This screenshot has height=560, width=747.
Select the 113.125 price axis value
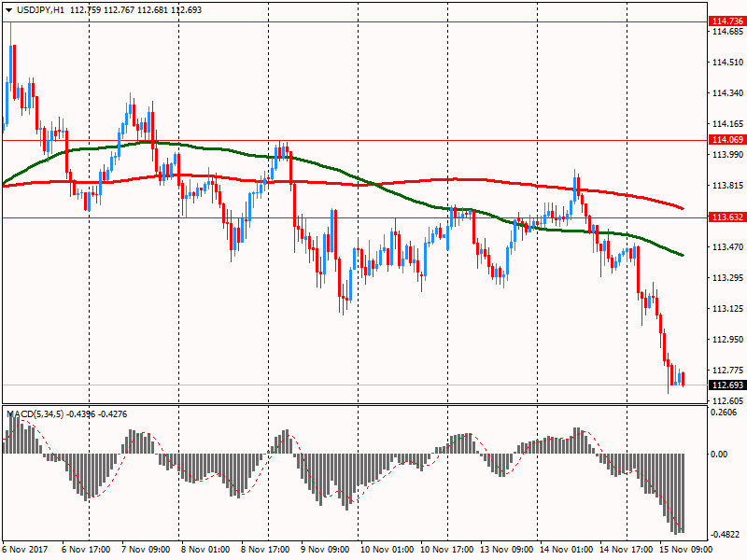click(727, 309)
